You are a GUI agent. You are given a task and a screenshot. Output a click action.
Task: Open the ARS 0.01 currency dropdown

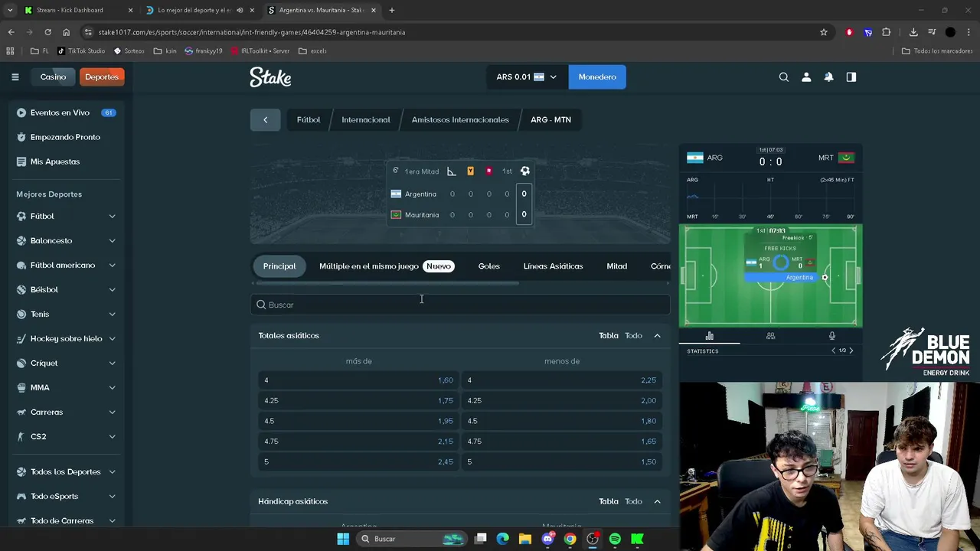coord(527,77)
